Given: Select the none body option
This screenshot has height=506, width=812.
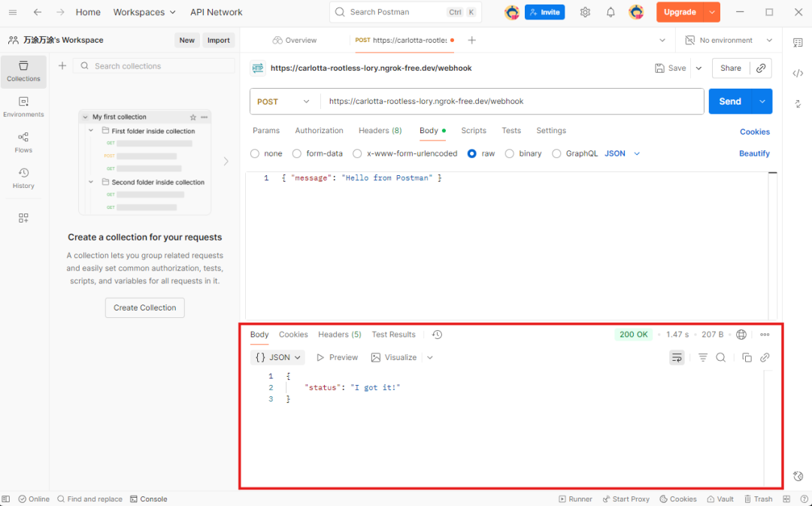Looking at the screenshot, I should coord(255,153).
